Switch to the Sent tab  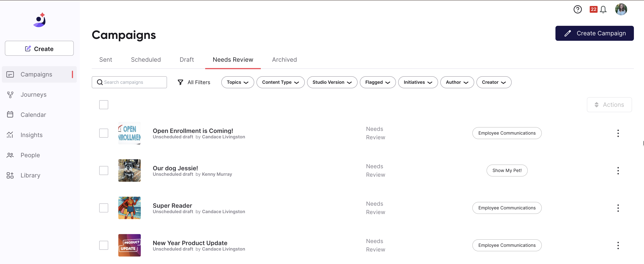pos(106,60)
